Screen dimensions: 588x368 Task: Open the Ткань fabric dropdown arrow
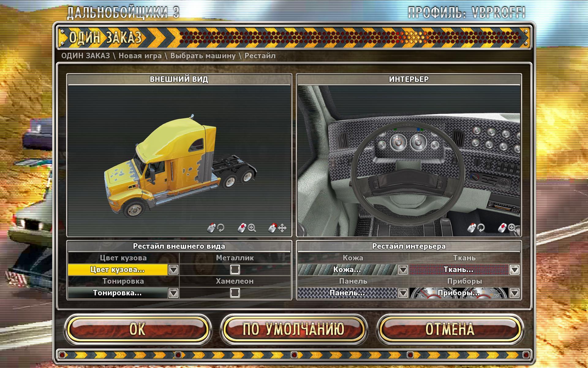pyautogui.click(x=514, y=270)
